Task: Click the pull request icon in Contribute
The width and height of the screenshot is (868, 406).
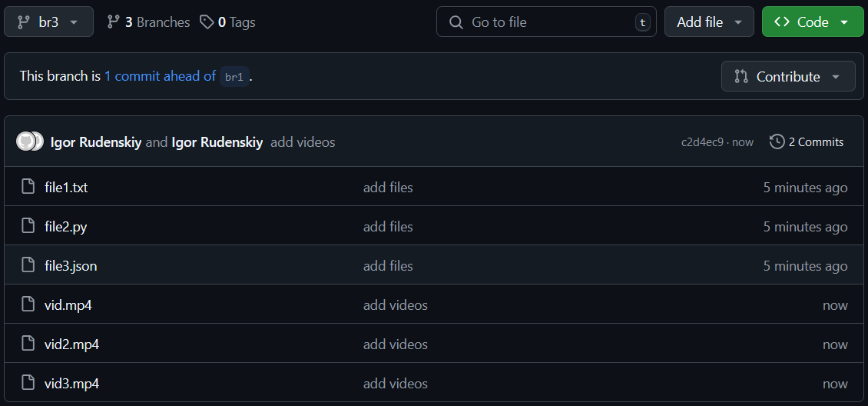Action: 741,76
